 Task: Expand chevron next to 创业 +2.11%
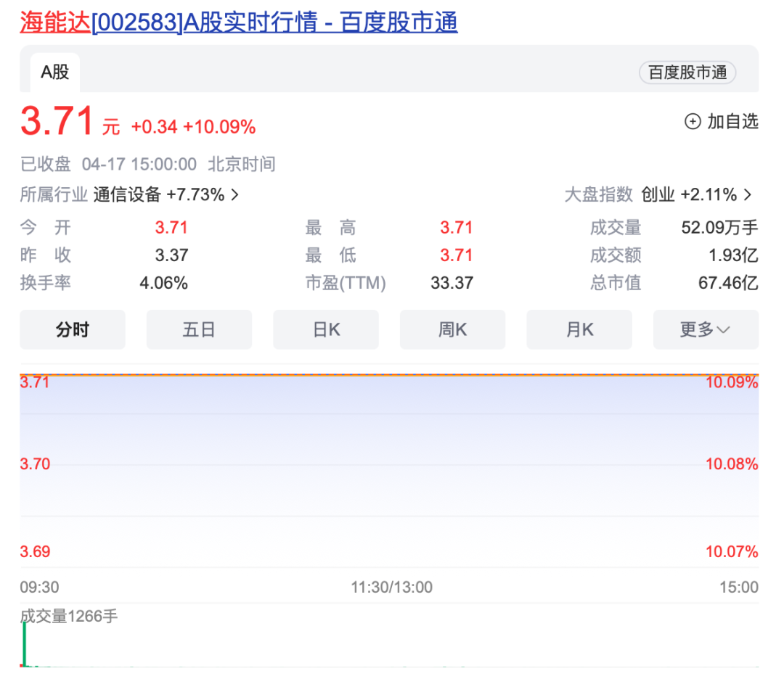[x=748, y=194]
